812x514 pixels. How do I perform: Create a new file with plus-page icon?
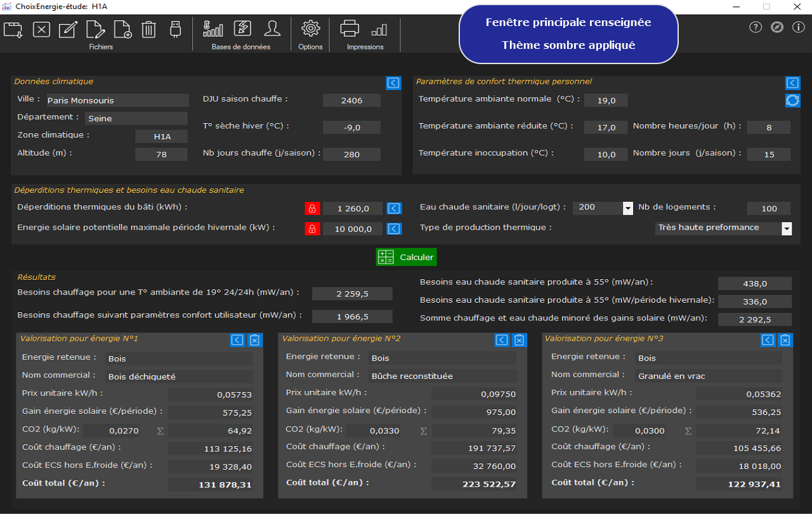point(122,30)
